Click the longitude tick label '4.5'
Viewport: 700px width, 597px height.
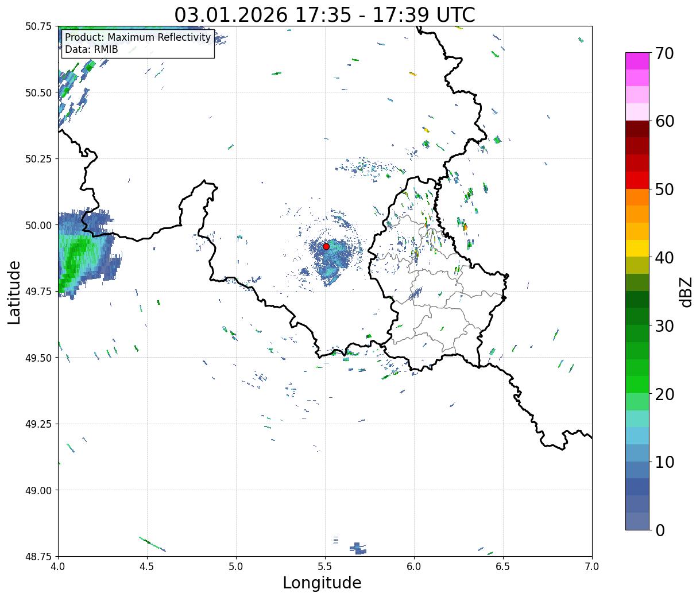click(147, 566)
